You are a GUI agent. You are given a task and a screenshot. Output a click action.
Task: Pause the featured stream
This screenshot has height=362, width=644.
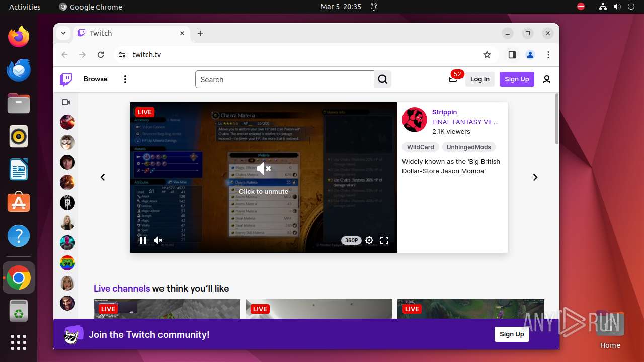[x=143, y=240]
